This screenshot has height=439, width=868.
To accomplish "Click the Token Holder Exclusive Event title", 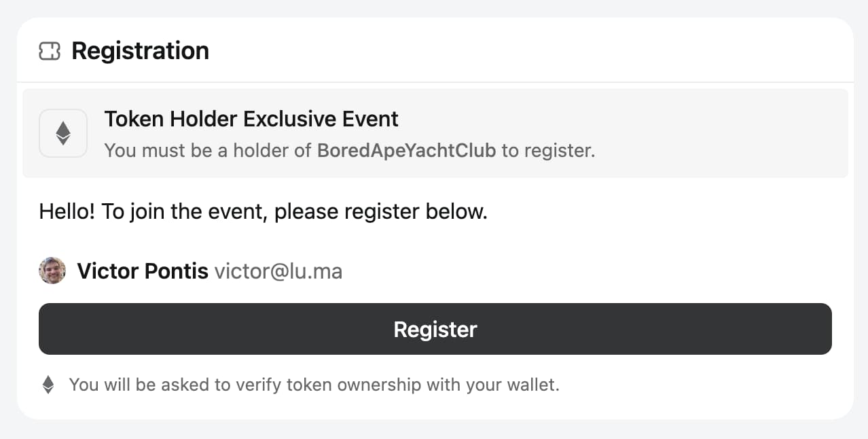I will (x=251, y=119).
